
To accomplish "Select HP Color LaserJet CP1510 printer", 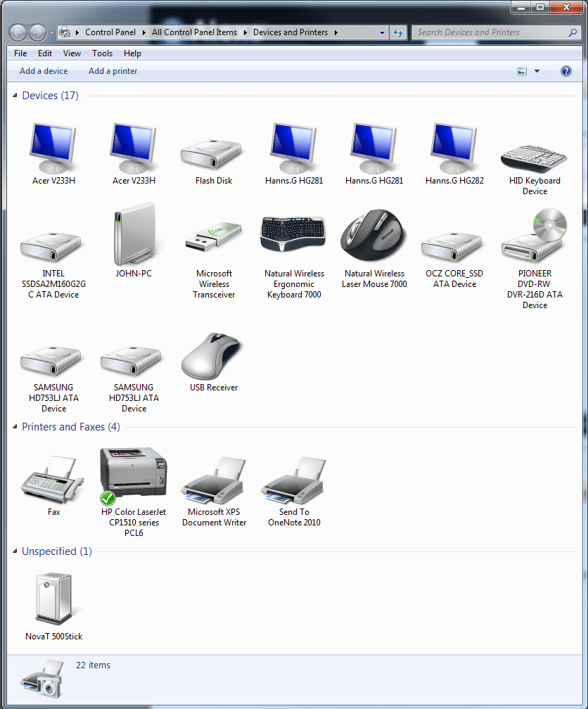I will pos(134,475).
